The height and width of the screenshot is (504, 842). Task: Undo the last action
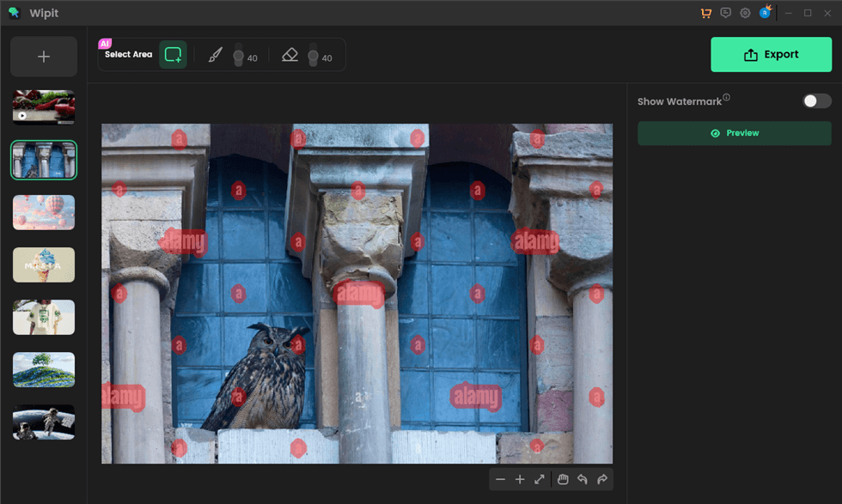pos(583,479)
